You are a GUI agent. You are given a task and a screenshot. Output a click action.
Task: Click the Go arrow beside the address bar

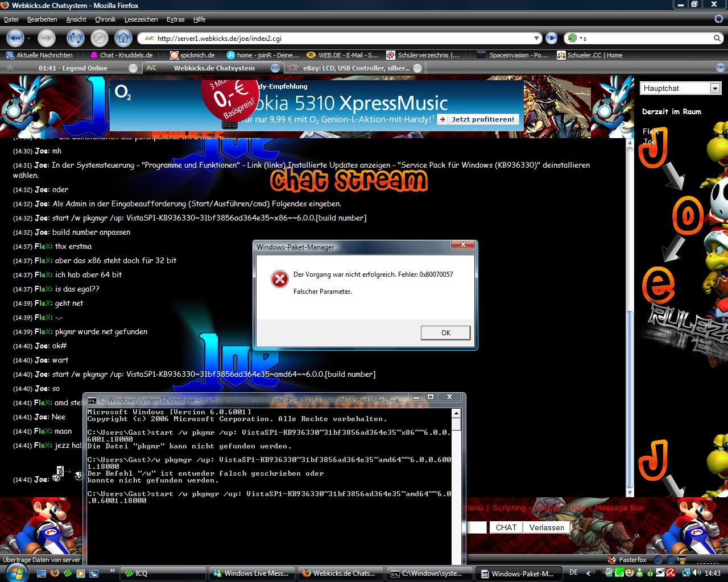tap(551, 38)
